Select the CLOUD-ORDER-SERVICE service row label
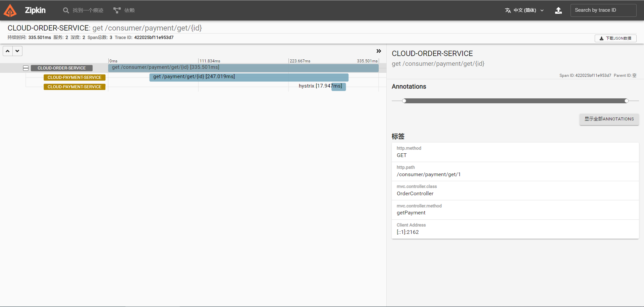644x307 pixels. (x=62, y=68)
